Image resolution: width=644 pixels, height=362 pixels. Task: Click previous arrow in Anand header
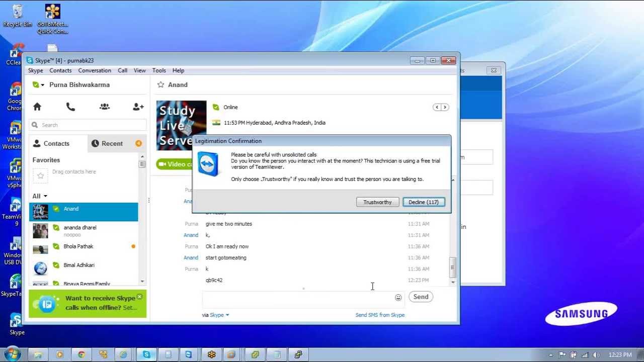pyautogui.click(x=437, y=107)
